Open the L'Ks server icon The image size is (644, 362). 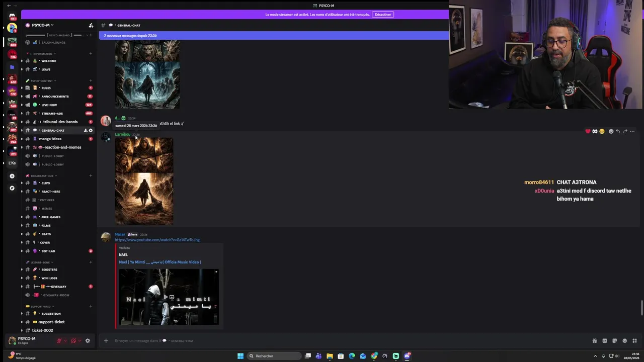pos(12,163)
